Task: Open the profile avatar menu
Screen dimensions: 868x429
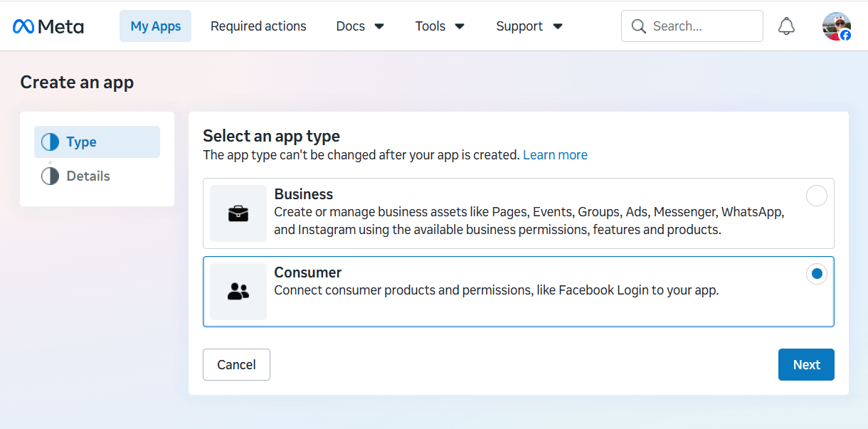Action: (x=837, y=26)
